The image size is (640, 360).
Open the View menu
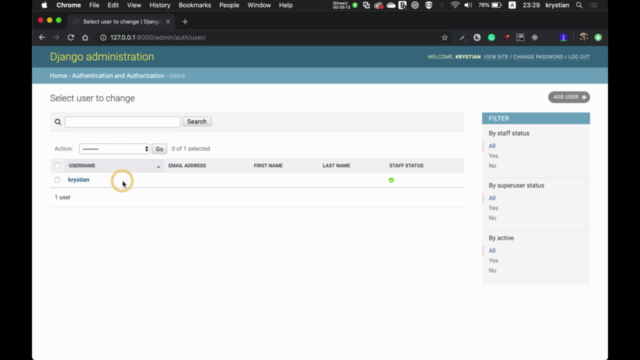pyautogui.click(x=134, y=5)
